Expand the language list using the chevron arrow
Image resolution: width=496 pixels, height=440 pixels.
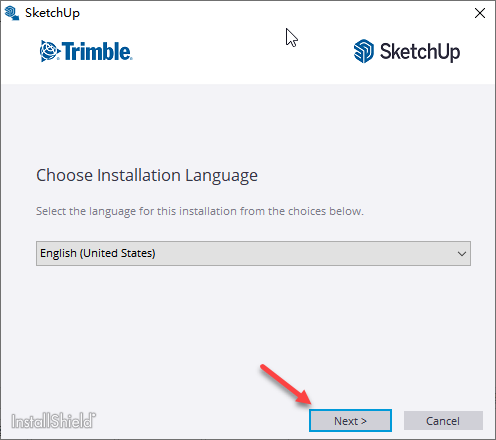click(x=462, y=254)
